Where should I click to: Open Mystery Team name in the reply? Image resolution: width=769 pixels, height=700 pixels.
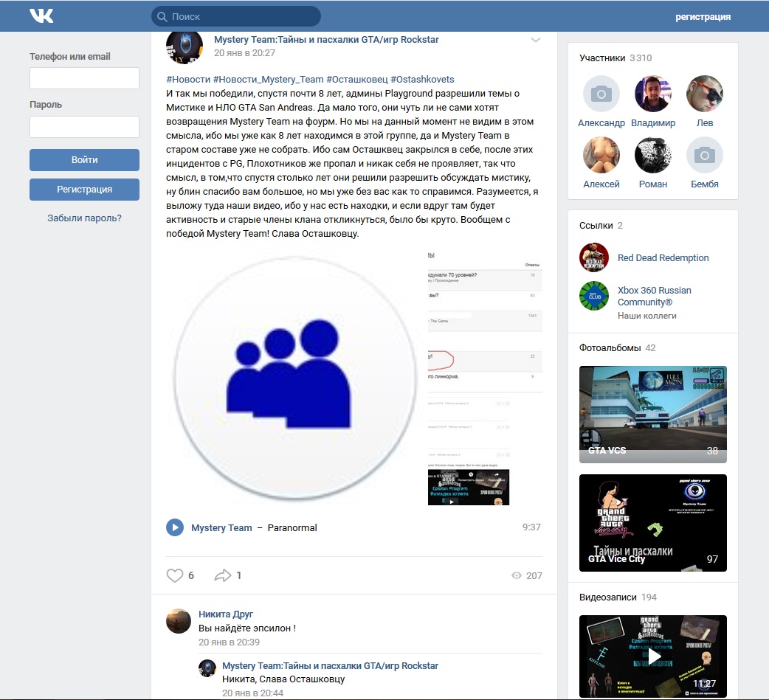pos(330,665)
